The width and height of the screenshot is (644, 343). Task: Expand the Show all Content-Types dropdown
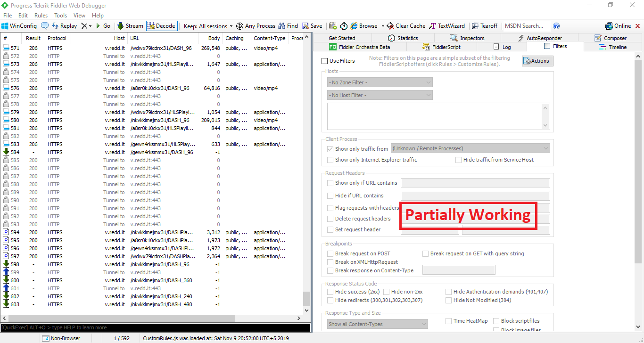pos(377,324)
